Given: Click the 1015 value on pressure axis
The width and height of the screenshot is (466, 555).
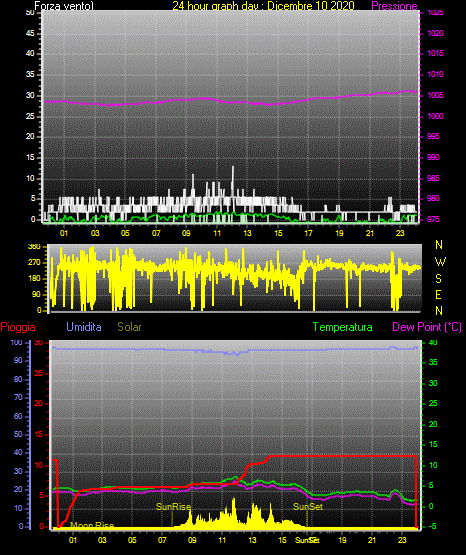Looking at the screenshot, I should [x=435, y=53].
